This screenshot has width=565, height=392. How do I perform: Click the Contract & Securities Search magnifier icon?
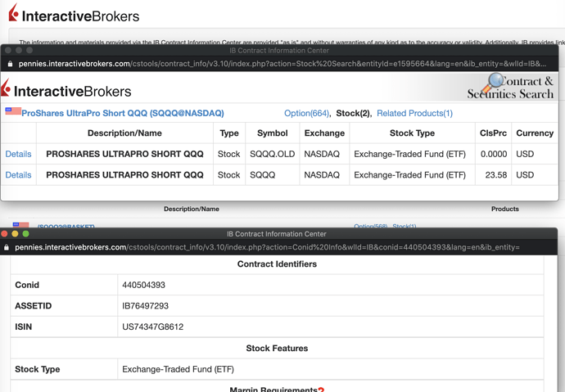494,83
